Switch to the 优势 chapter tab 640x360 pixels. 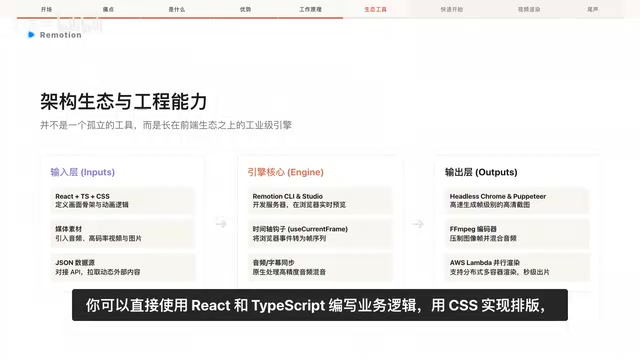click(x=245, y=9)
